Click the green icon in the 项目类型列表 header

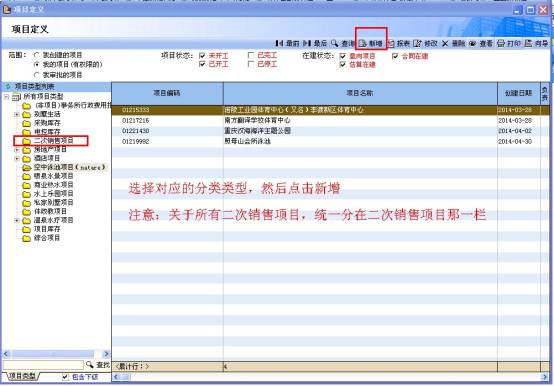pyautogui.click(x=8, y=86)
